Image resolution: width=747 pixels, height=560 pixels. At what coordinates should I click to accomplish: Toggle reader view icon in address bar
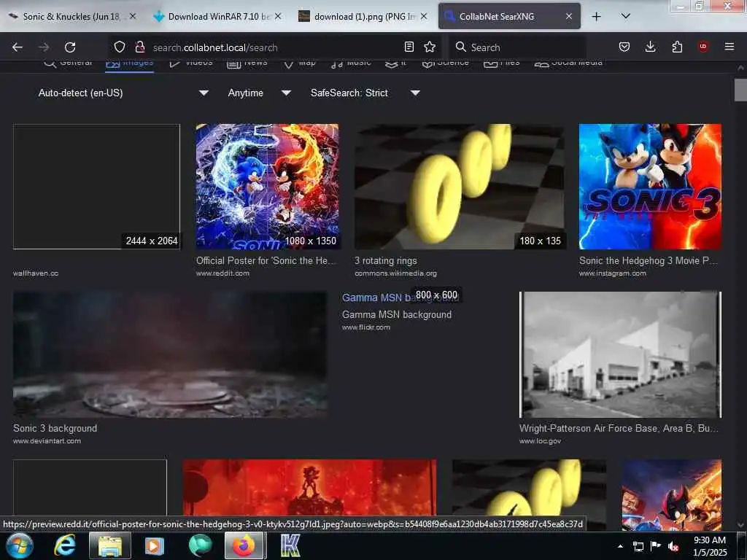click(x=409, y=47)
